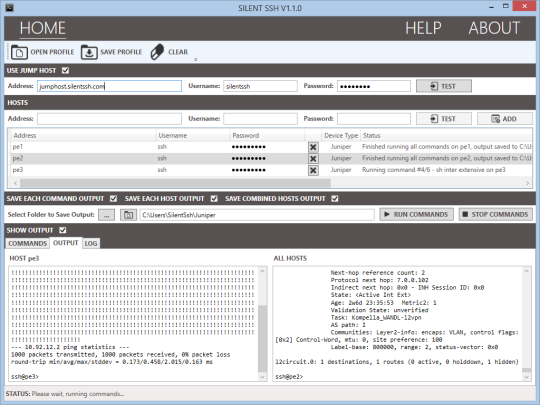Open the HELP page
540x405 pixels.
pyautogui.click(x=423, y=28)
